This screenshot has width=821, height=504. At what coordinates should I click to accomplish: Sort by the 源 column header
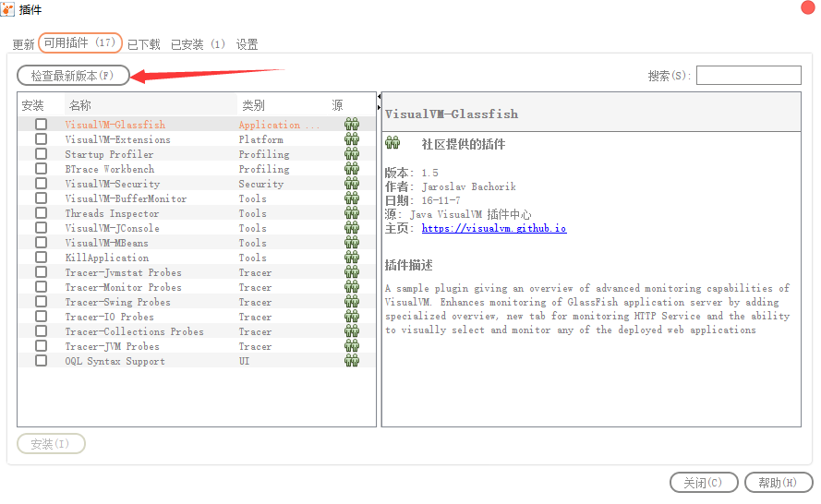(352, 105)
